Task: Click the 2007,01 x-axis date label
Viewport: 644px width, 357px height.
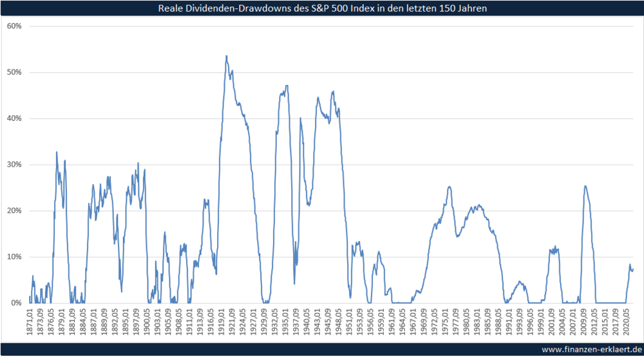Action: click(573, 322)
